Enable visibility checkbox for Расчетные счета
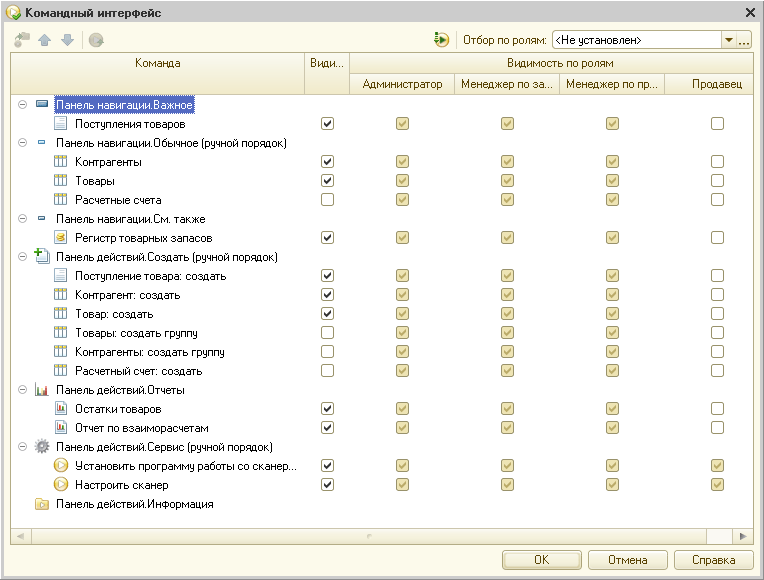 tap(327, 199)
